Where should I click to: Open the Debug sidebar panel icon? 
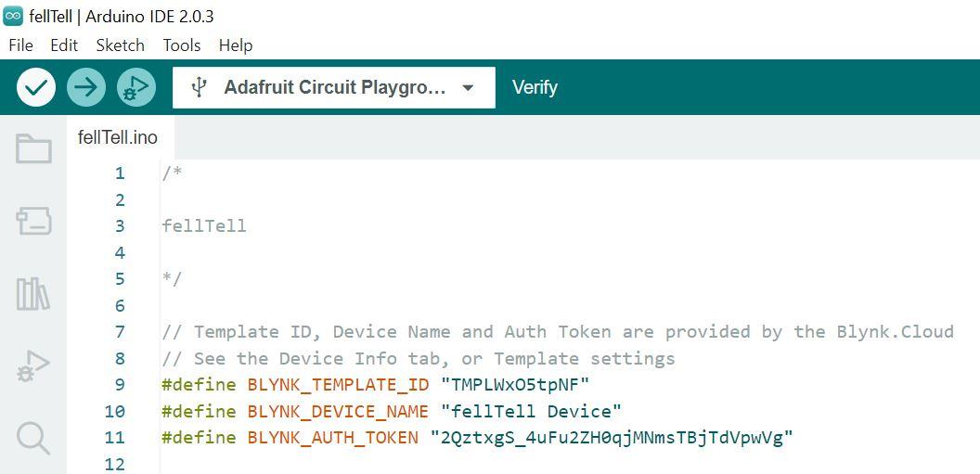pyautogui.click(x=33, y=366)
